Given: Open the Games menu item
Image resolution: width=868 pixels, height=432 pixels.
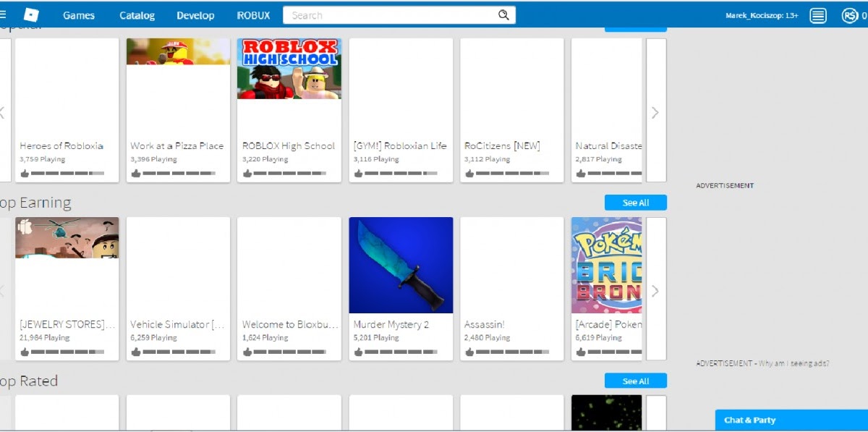Looking at the screenshot, I should tap(79, 15).
